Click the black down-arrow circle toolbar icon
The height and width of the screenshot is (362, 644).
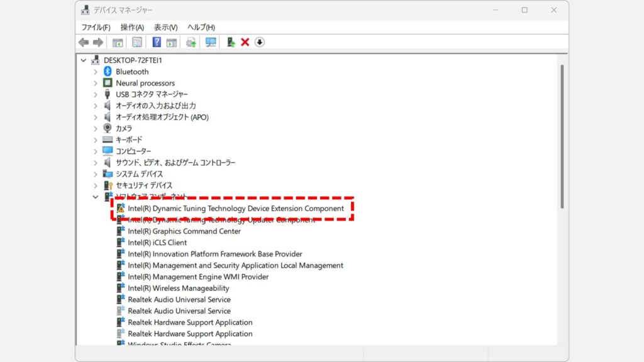[x=260, y=42]
